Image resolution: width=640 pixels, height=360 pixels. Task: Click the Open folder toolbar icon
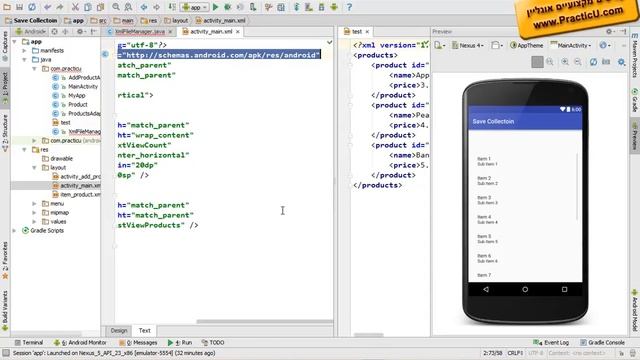pos(7,7)
